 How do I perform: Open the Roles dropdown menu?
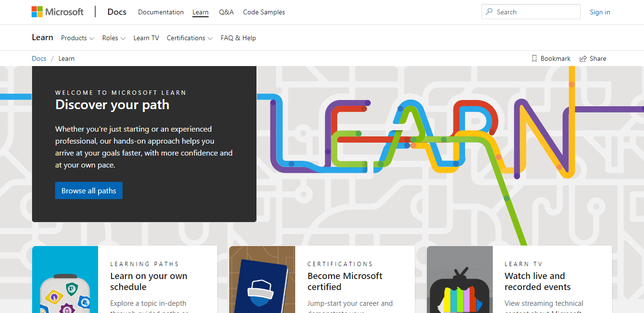pyautogui.click(x=113, y=37)
